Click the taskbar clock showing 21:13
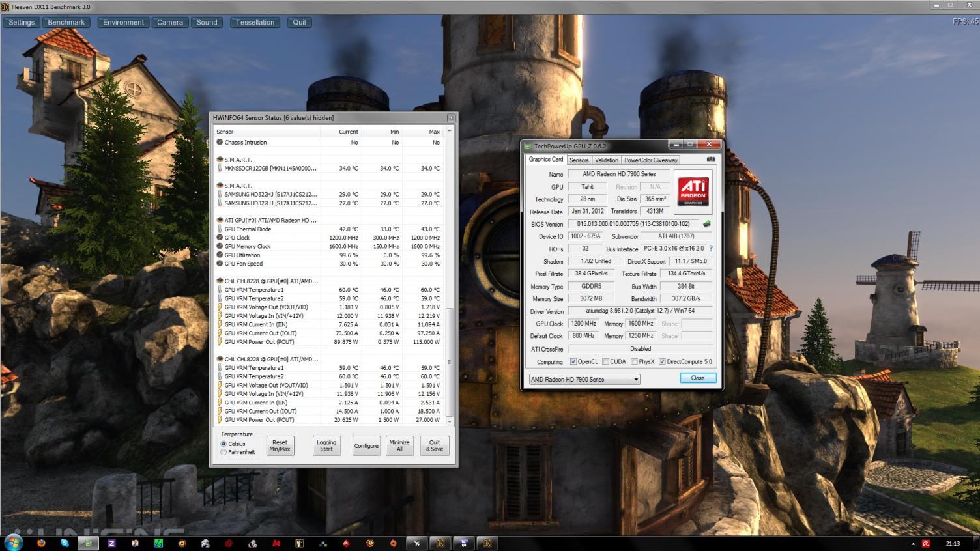Screen dimensions: 980x551 953,543
